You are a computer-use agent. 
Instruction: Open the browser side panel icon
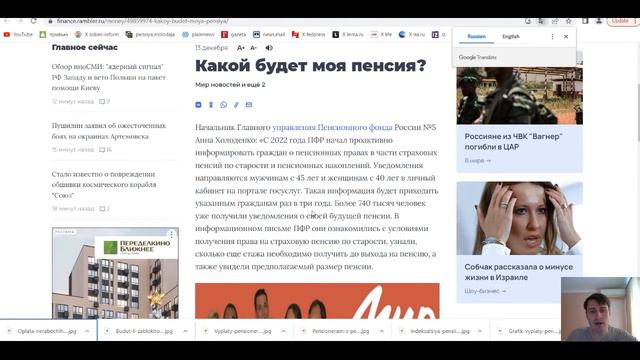coord(585,21)
